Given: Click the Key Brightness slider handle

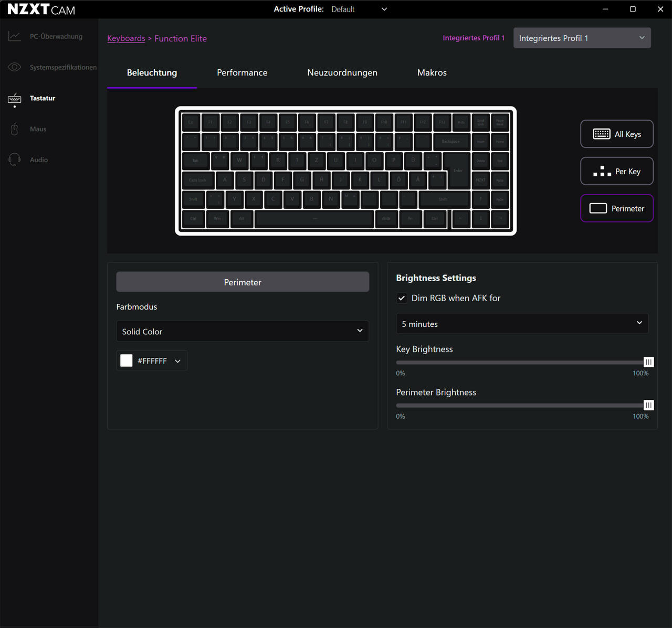Looking at the screenshot, I should [x=648, y=362].
